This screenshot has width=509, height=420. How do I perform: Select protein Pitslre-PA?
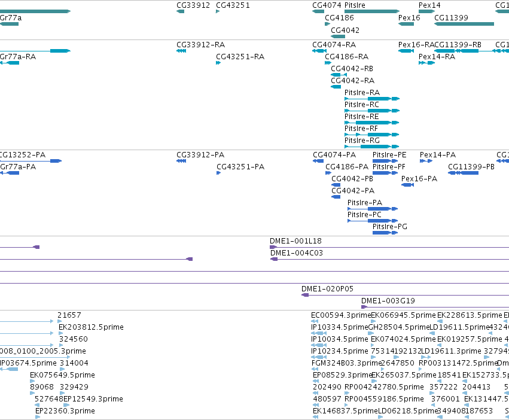click(365, 203)
